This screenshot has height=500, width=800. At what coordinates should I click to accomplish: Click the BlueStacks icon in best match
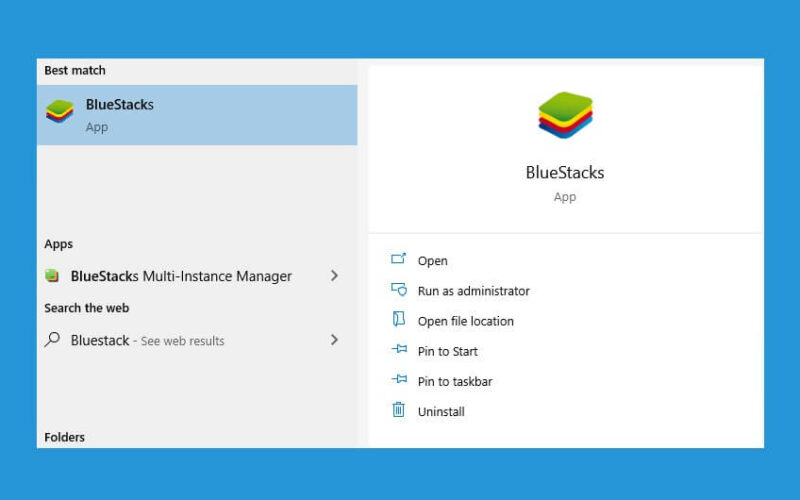(60, 111)
